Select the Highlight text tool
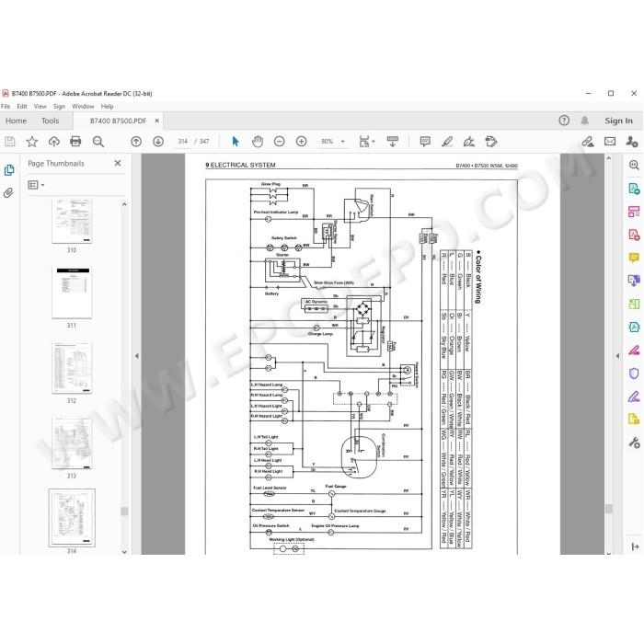 (447, 142)
